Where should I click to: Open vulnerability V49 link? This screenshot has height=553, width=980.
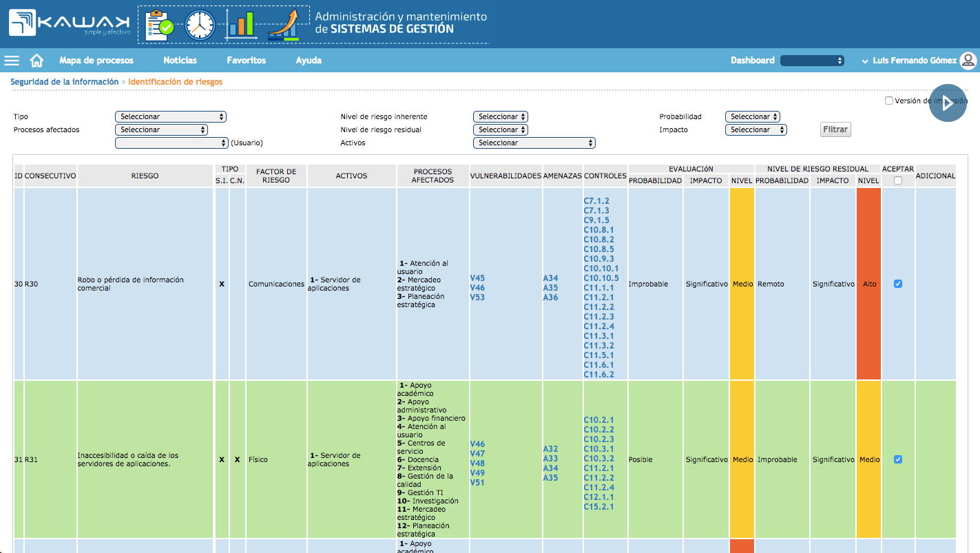click(477, 473)
